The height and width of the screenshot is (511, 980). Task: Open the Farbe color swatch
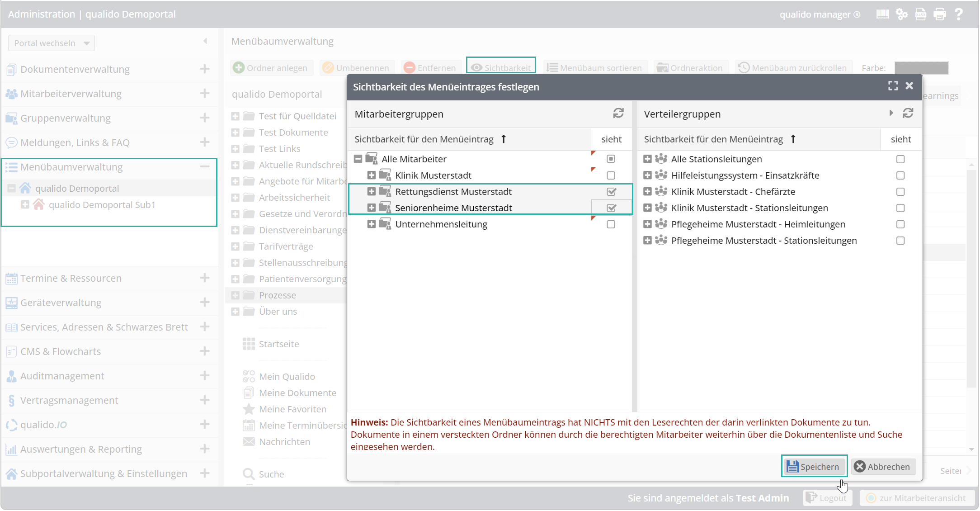click(x=921, y=68)
